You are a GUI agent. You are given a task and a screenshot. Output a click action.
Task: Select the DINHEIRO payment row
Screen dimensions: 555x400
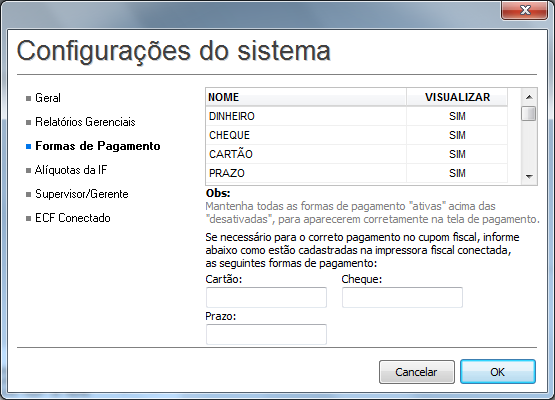[x=356, y=116]
